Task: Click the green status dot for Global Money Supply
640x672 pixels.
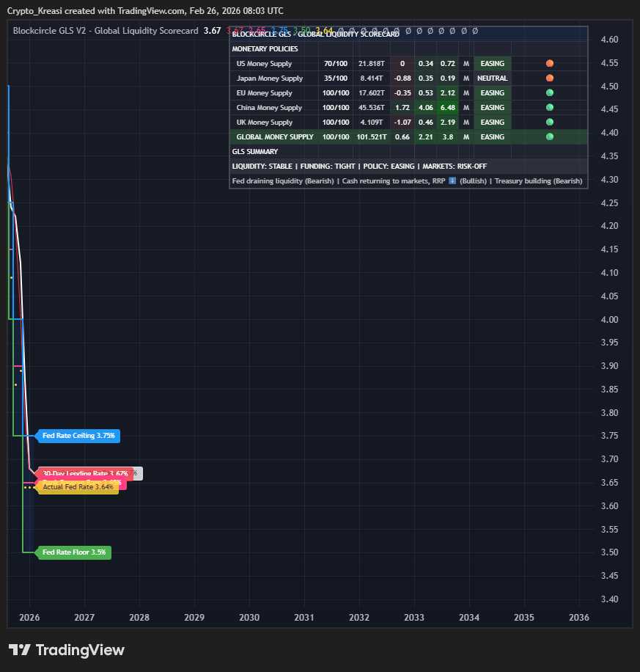Action: pos(550,137)
